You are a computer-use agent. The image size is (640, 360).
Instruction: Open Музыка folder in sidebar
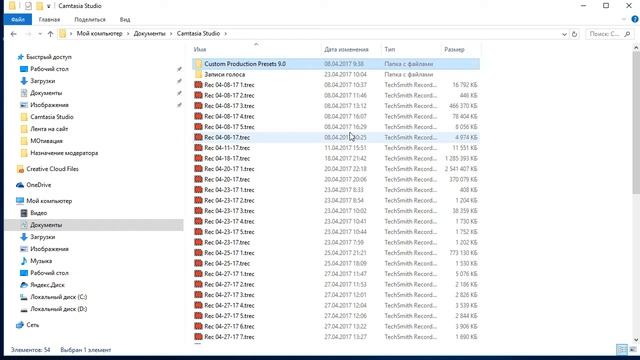[x=41, y=261]
